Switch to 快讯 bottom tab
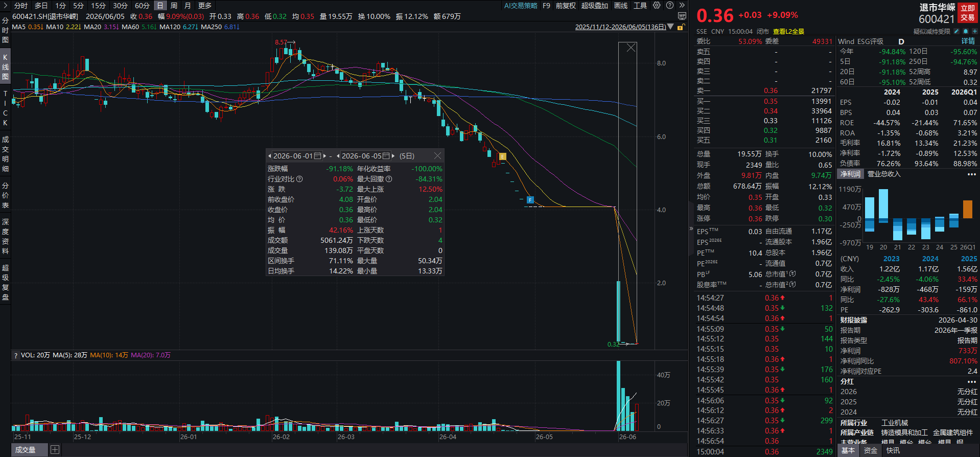The image size is (980, 457). (893, 450)
